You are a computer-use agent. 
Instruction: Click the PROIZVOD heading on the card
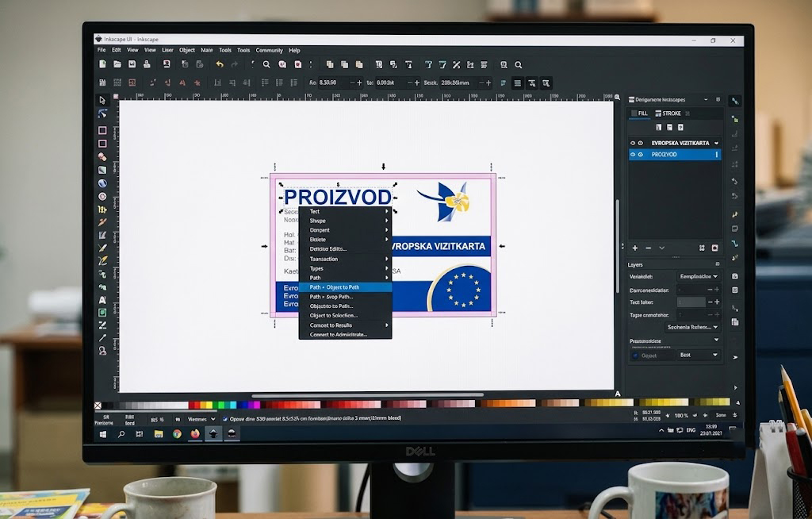coord(338,197)
